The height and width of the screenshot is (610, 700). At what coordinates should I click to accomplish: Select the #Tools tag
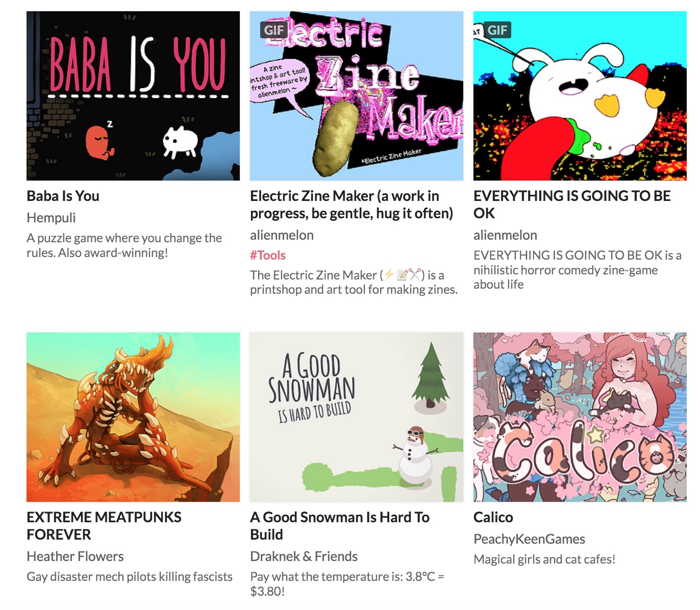268,255
